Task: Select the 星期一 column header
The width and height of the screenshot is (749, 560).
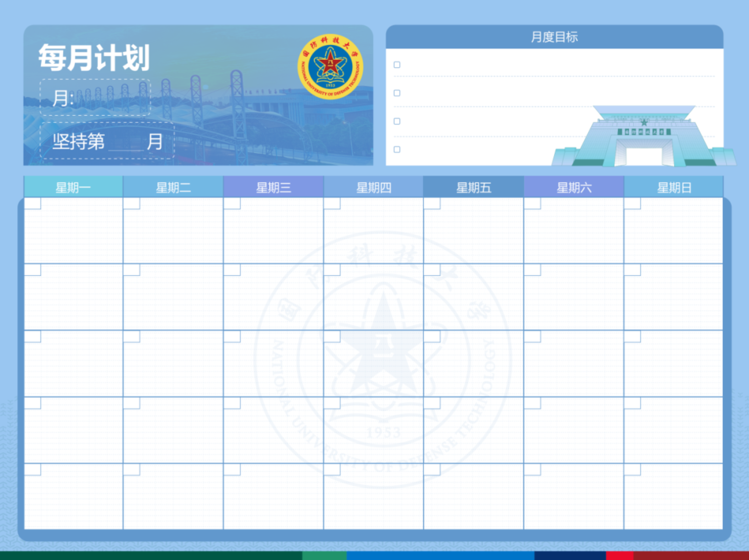Action: [73, 187]
